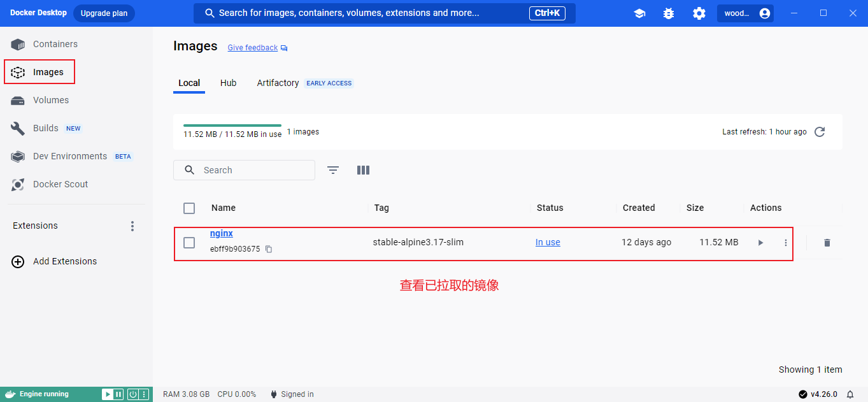
Task: Refresh the images list
Action: pyautogui.click(x=820, y=132)
